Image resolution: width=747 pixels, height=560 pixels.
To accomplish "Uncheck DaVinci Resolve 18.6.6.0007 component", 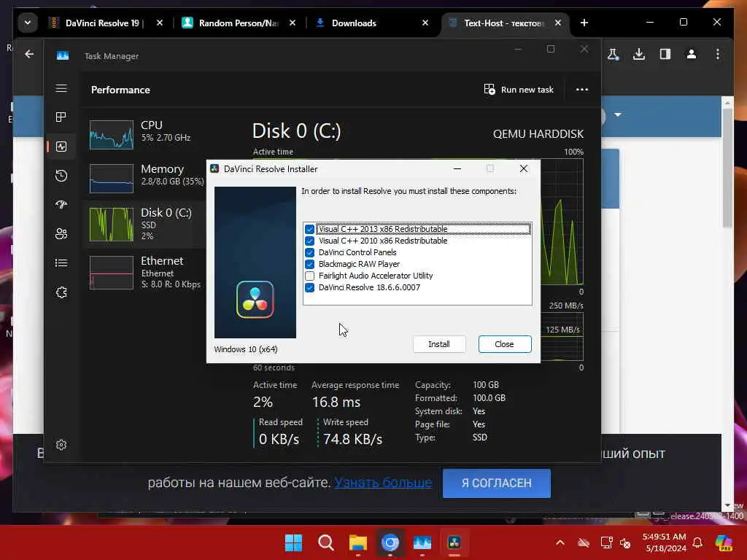I will (x=309, y=287).
